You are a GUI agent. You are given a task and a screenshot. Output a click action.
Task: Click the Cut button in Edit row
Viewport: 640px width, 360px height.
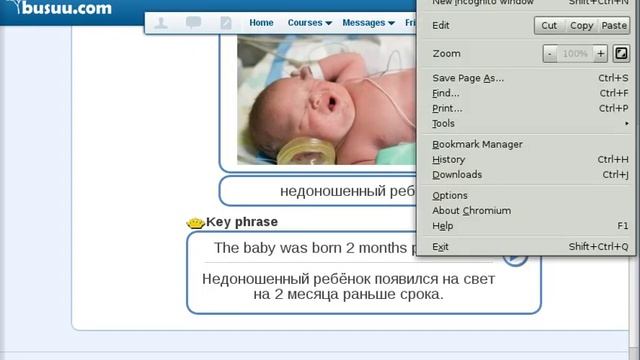[549, 25]
